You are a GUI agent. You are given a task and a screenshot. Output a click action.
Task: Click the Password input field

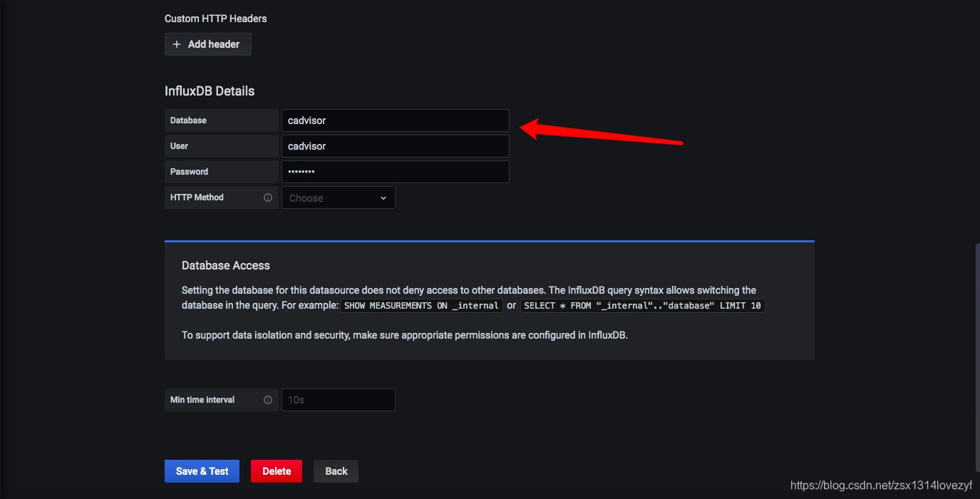pos(396,172)
